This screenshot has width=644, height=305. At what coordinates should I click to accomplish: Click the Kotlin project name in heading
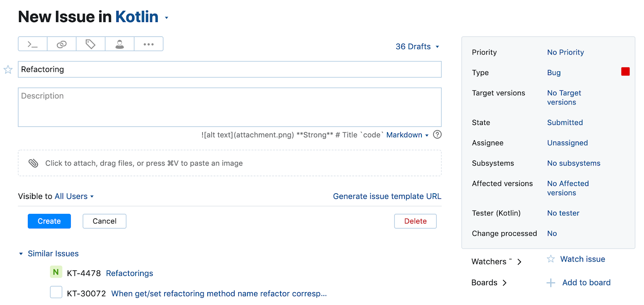(x=137, y=17)
